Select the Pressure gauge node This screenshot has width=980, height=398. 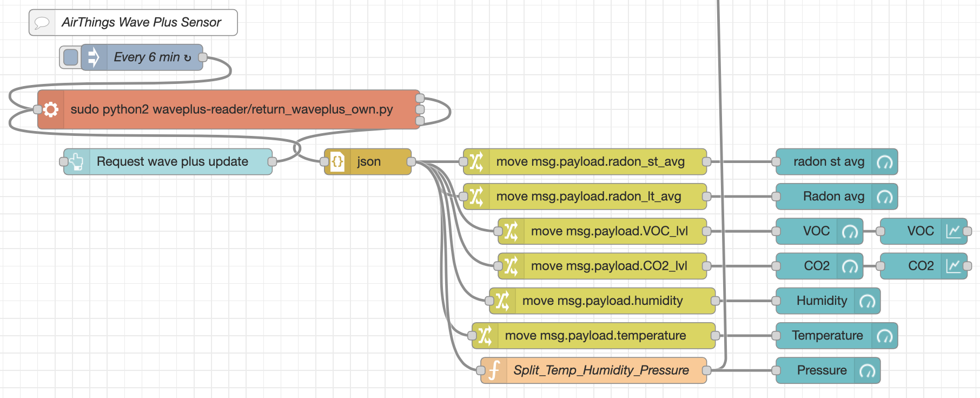coord(828,370)
